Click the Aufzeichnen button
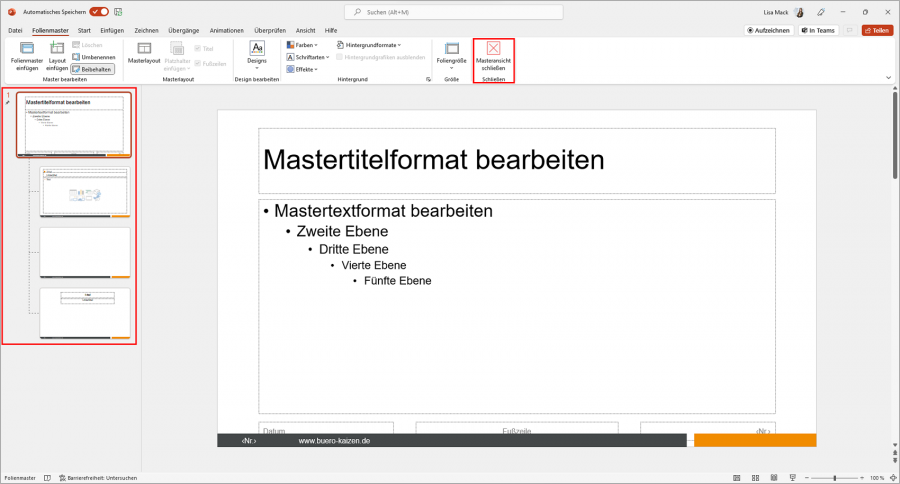This screenshot has height=484, width=900. 769,30
